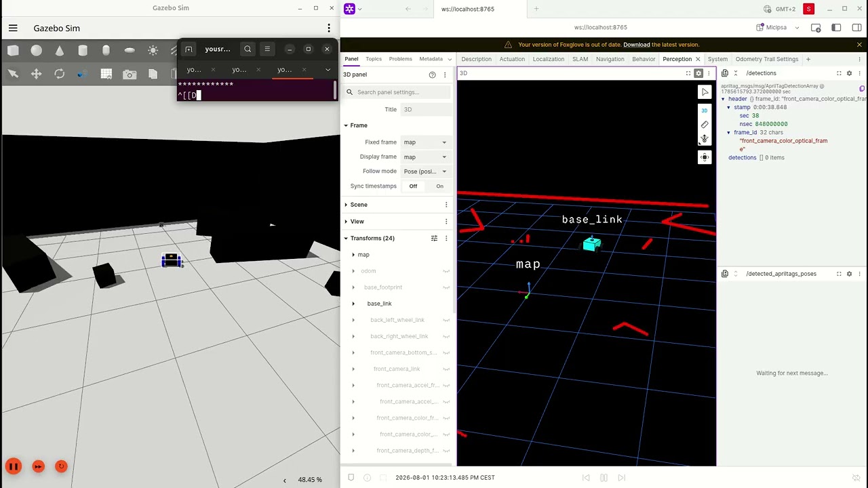Turn Sync timestamps Off

tap(413, 186)
